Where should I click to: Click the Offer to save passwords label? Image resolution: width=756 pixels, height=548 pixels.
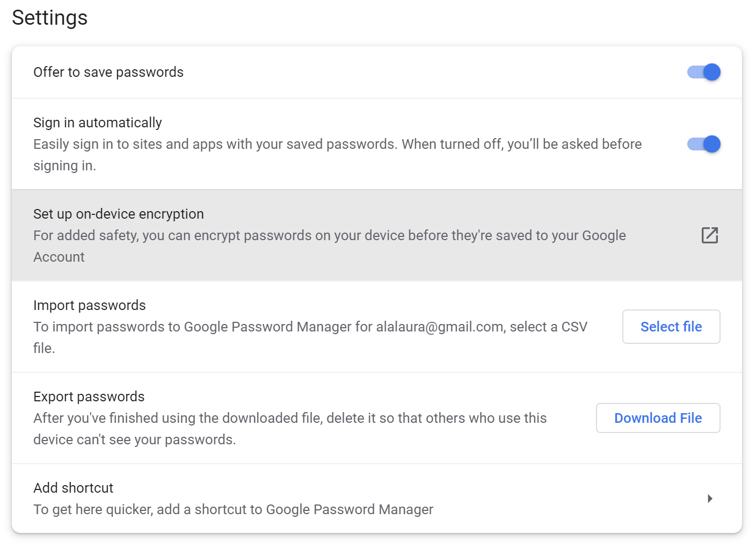(x=108, y=72)
